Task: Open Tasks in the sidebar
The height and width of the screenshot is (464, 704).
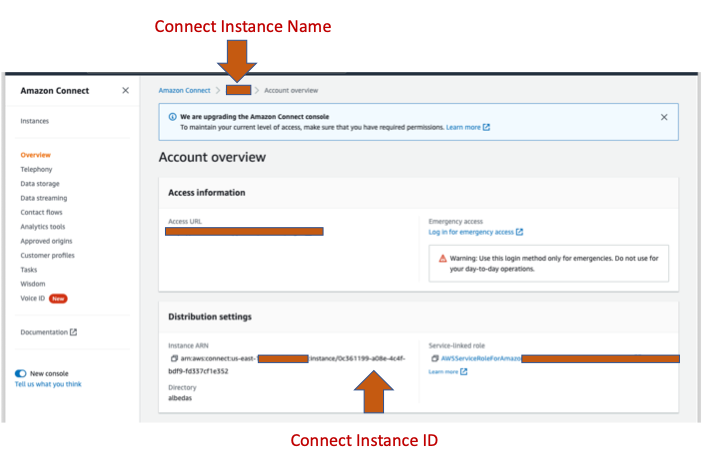Action: (29, 270)
